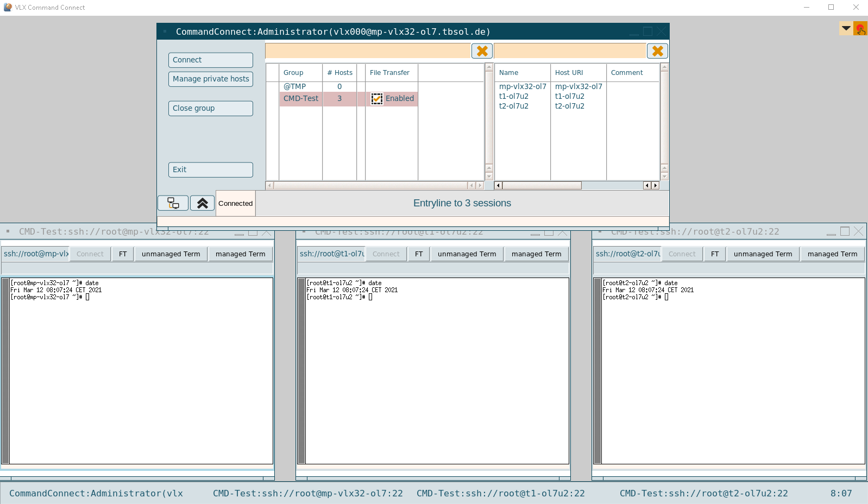This screenshot has height=504, width=868.
Task: Clear the host filter with the orange X
Action: pos(657,51)
